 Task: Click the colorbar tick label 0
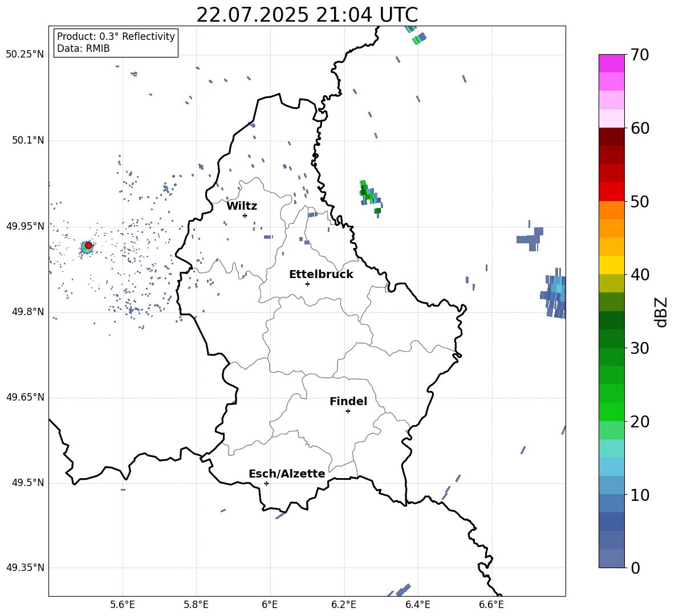click(x=635, y=568)
